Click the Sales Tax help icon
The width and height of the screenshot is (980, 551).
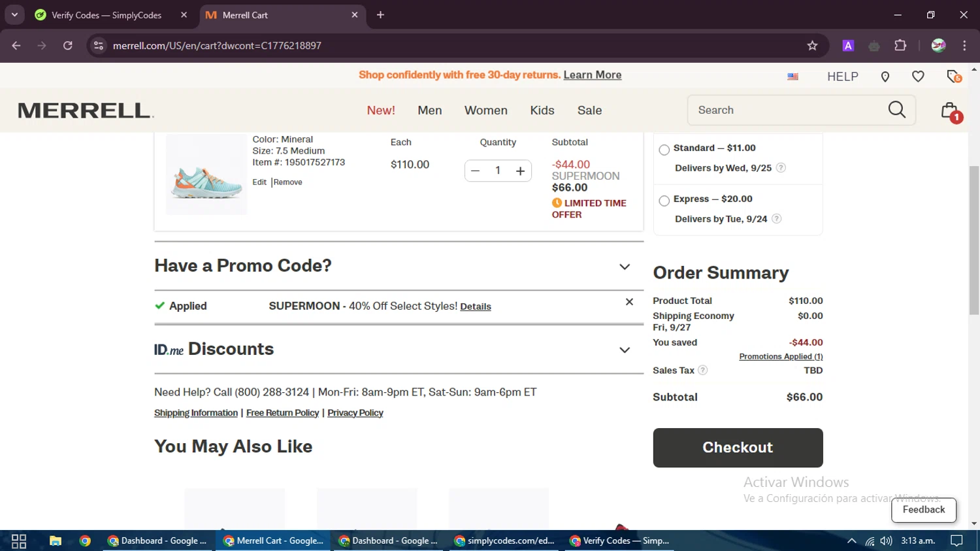(x=702, y=371)
